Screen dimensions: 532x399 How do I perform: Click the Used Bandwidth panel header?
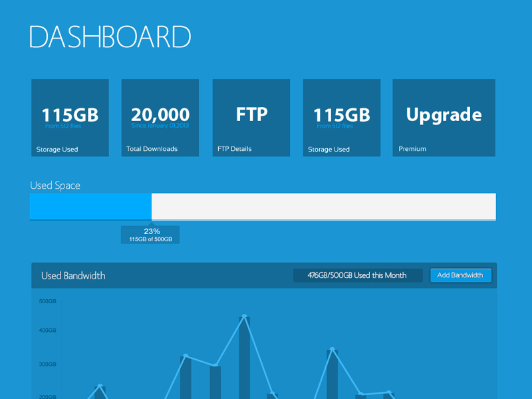(73, 275)
